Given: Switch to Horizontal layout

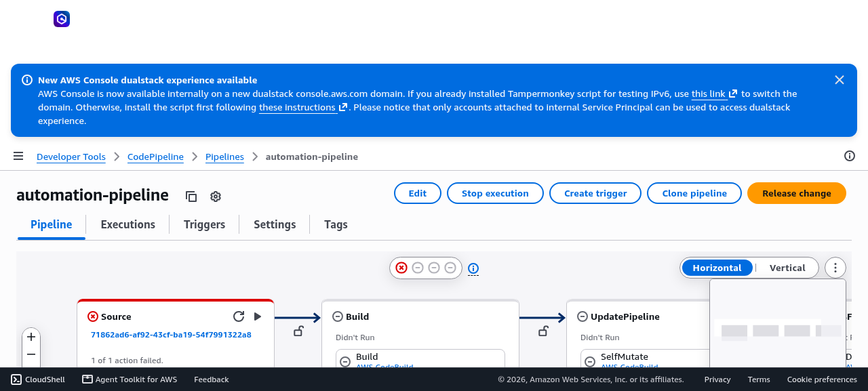Looking at the screenshot, I should 717,268.
